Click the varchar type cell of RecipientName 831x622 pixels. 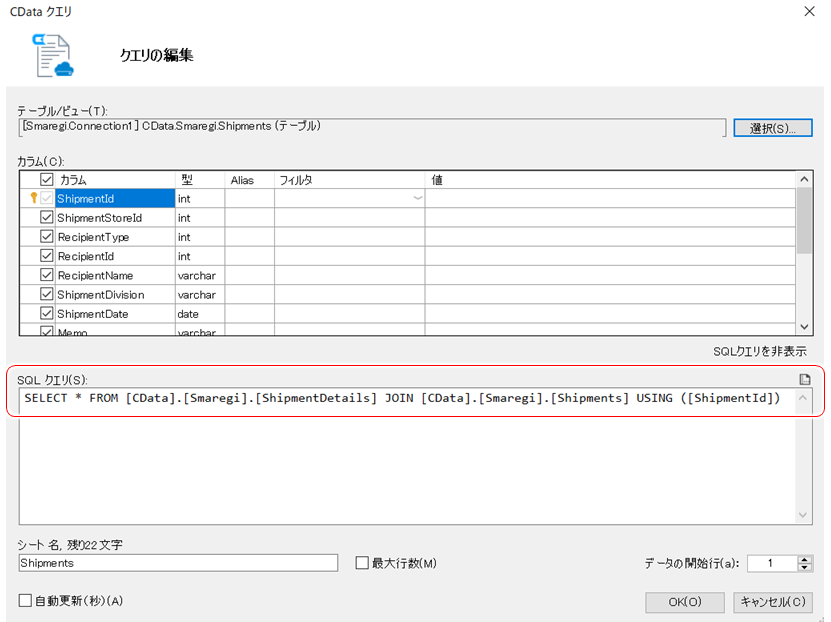[x=200, y=276]
